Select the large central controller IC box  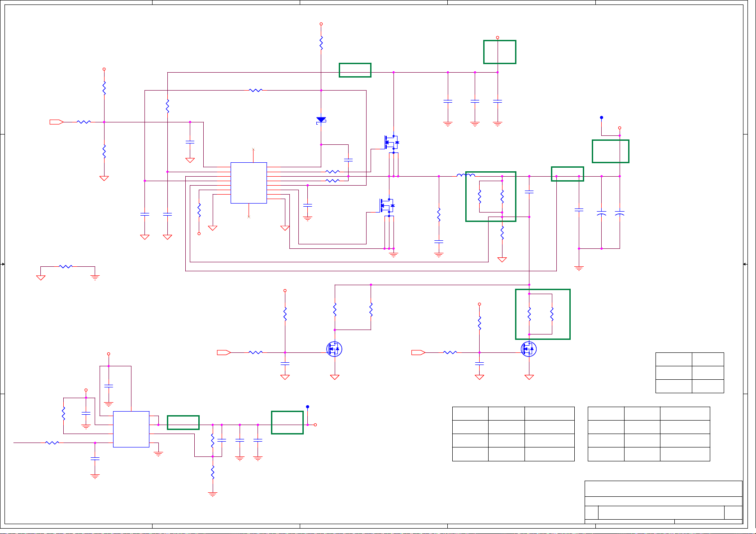(249, 183)
